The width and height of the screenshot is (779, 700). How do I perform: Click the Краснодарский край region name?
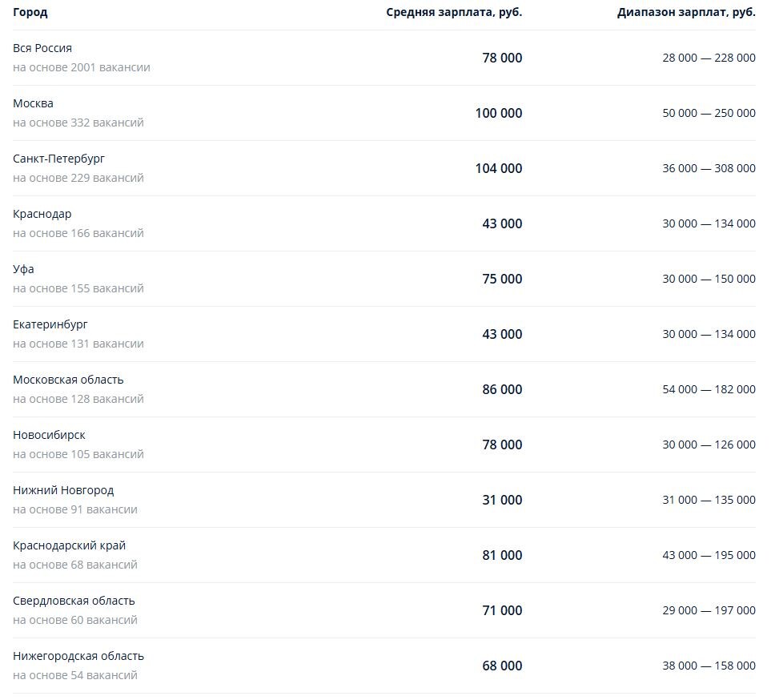tap(70, 545)
